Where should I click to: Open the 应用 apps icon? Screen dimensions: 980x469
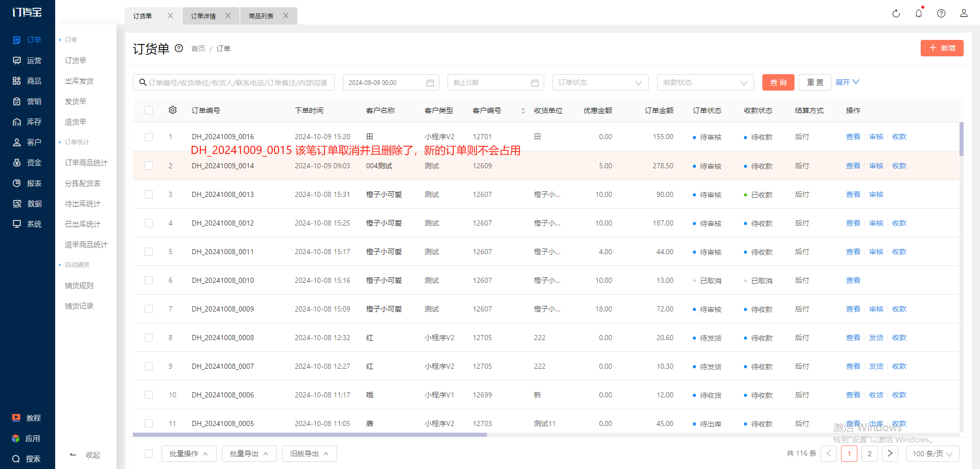(16, 438)
